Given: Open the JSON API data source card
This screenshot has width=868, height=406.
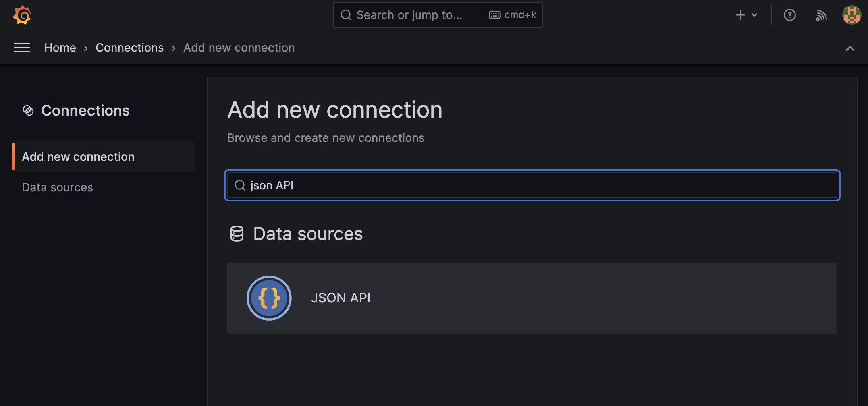Looking at the screenshot, I should point(532,298).
